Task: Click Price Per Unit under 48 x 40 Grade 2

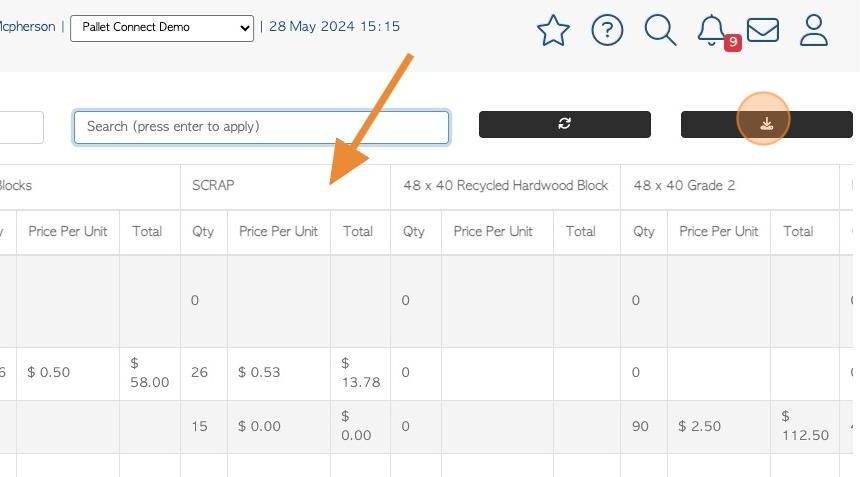Action: (x=718, y=231)
